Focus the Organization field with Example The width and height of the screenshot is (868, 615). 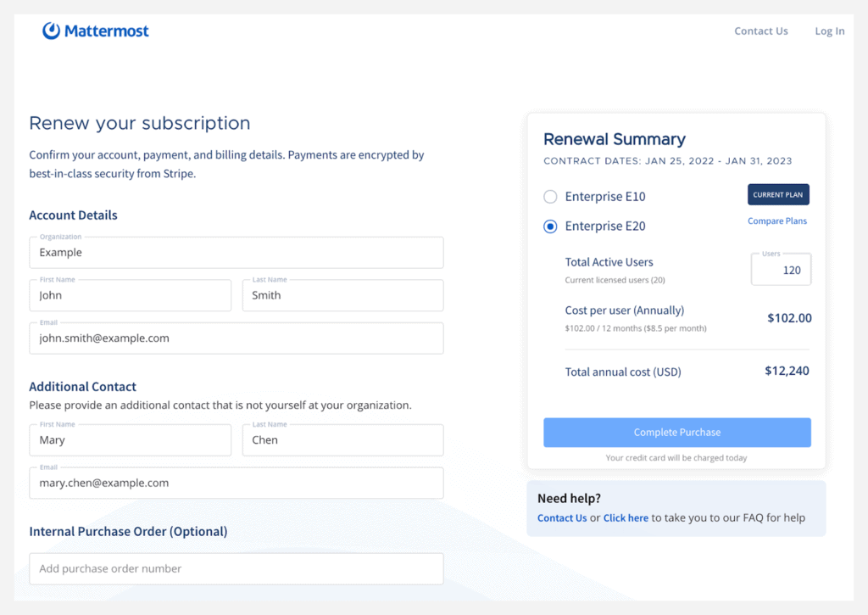coord(236,253)
